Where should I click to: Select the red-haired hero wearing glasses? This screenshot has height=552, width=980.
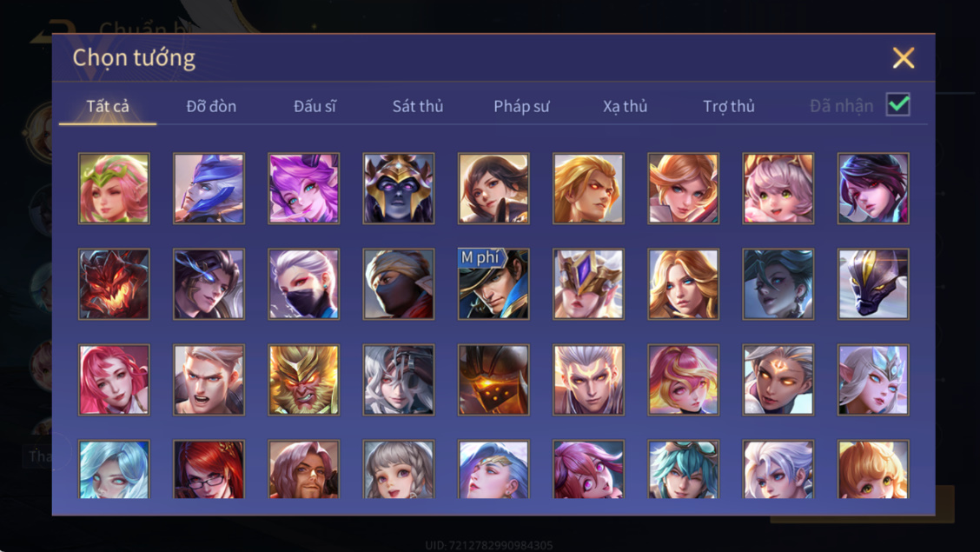click(x=209, y=469)
